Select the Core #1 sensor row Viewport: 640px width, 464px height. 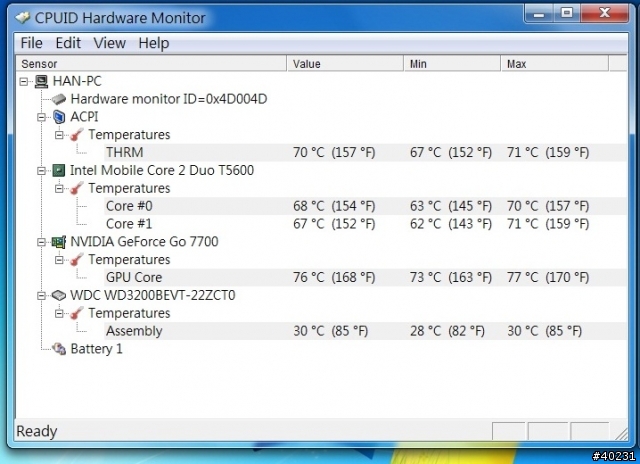coord(365,224)
